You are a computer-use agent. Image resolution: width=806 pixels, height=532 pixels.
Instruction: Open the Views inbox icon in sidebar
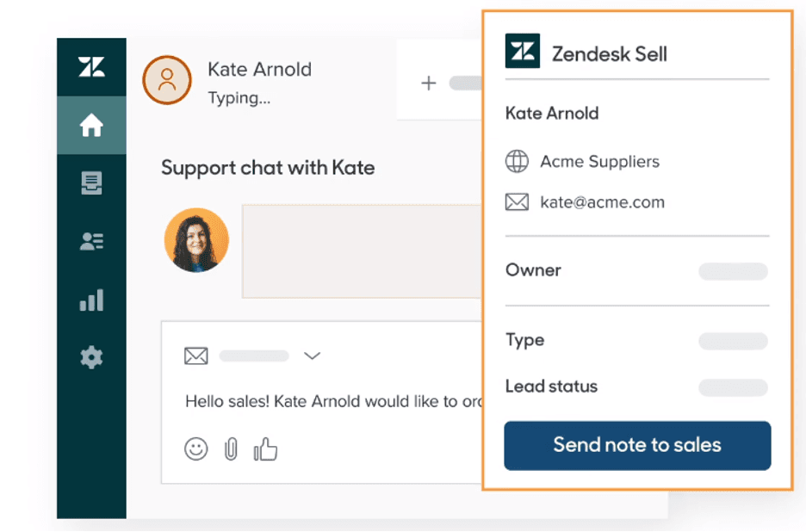91,183
